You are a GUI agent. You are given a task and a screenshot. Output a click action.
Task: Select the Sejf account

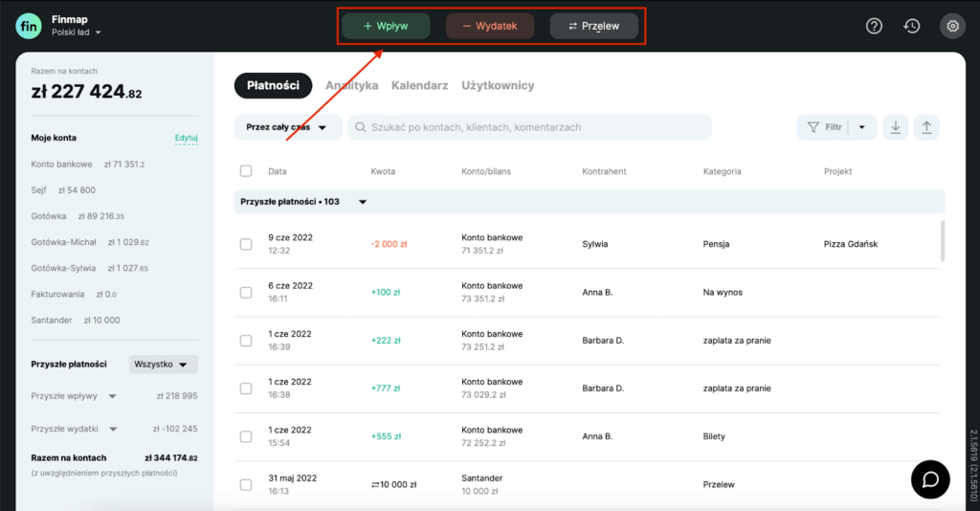tap(63, 189)
